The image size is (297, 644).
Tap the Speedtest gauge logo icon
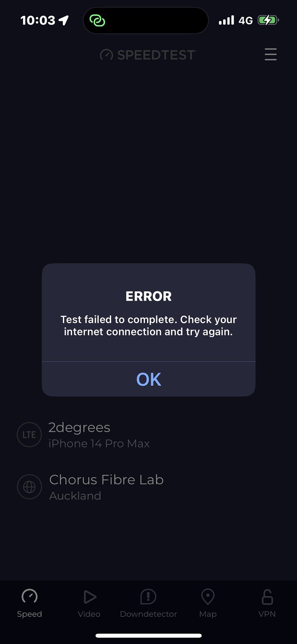coord(106,55)
